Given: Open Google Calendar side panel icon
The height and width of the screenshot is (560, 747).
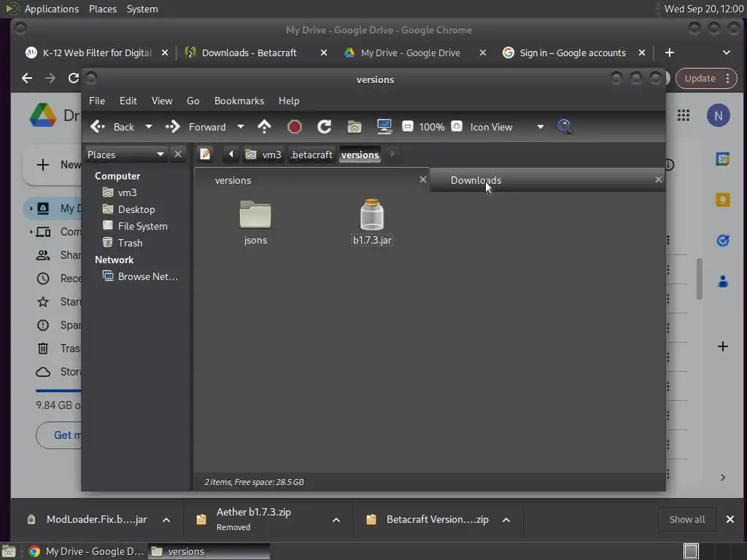Looking at the screenshot, I should point(723,158).
